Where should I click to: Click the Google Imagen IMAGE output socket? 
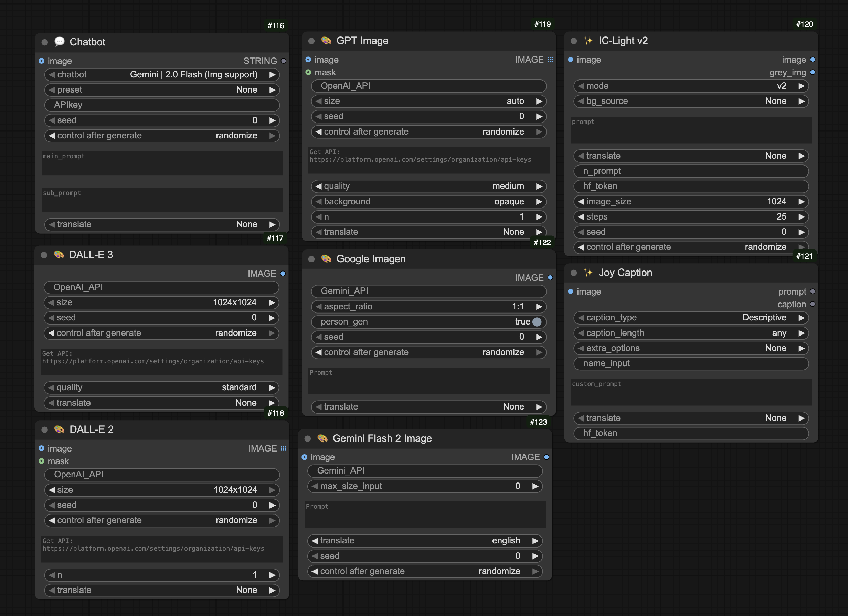pyautogui.click(x=550, y=278)
